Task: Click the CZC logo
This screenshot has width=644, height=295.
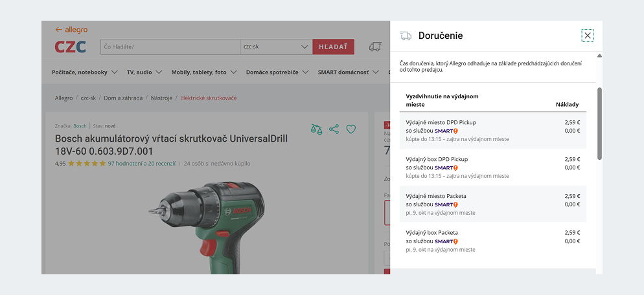Action: point(70,47)
